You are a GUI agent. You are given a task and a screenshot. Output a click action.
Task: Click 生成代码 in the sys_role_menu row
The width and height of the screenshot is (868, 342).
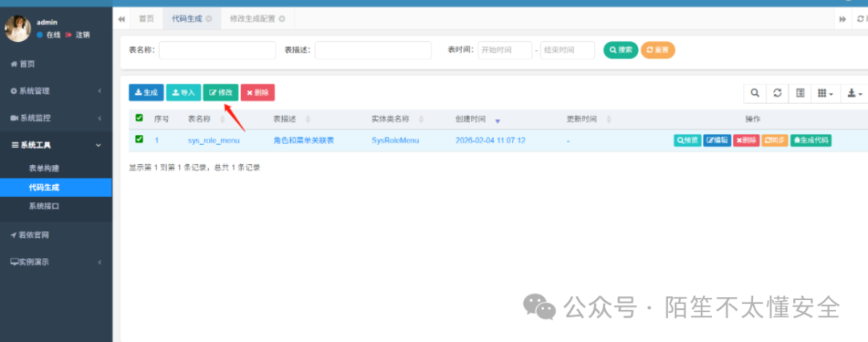[x=811, y=140]
